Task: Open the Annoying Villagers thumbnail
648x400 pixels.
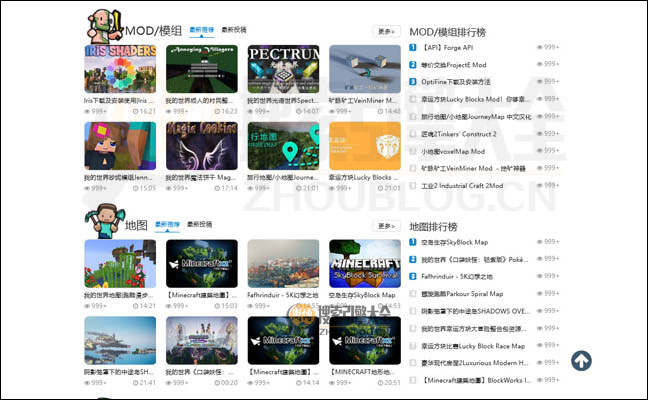Action: point(202,69)
